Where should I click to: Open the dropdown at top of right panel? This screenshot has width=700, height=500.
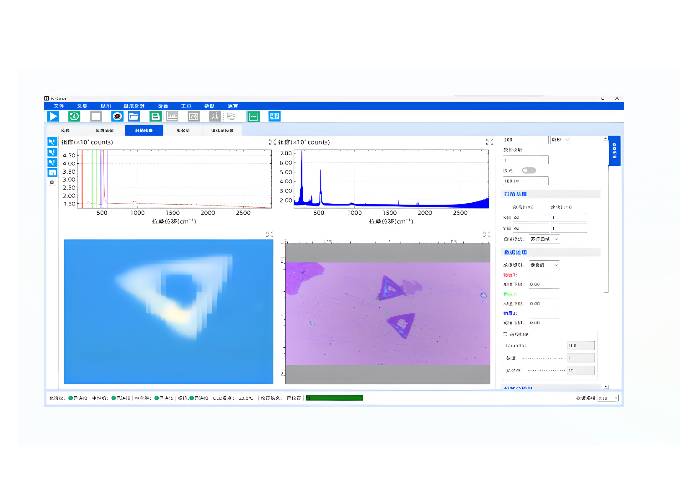(560, 140)
